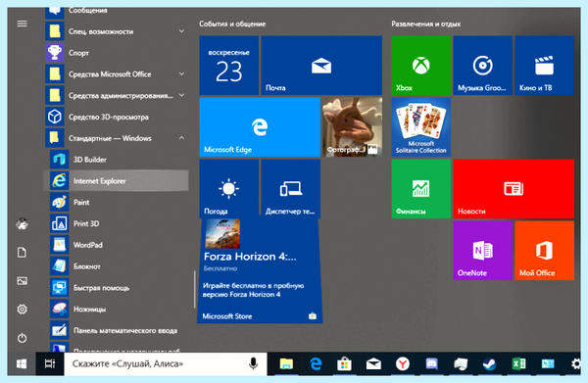Open the user account avatar

(x=23, y=223)
